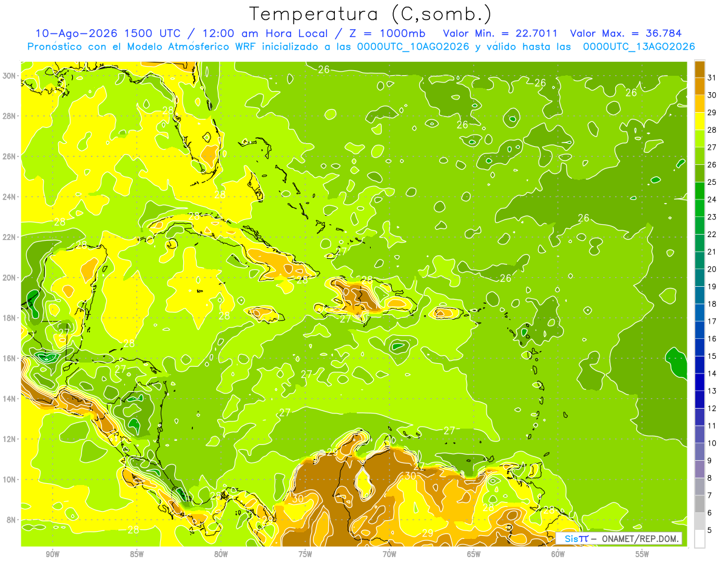Click the 0000UTC_13AGO2026 valid-until time
728x562 pixels.
point(639,47)
